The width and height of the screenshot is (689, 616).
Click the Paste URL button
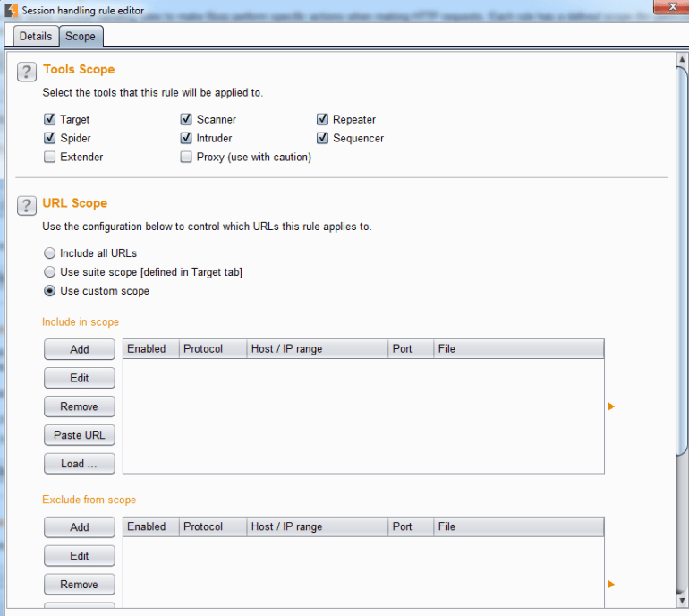(80, 435)
